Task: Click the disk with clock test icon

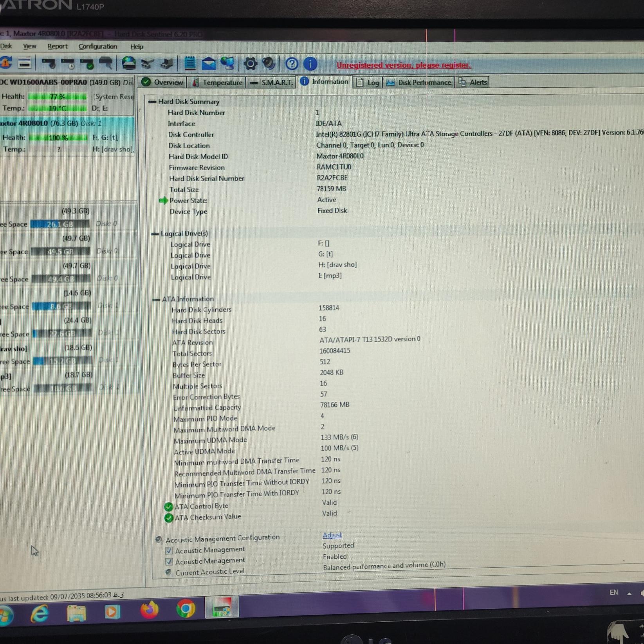Action: 68,63
